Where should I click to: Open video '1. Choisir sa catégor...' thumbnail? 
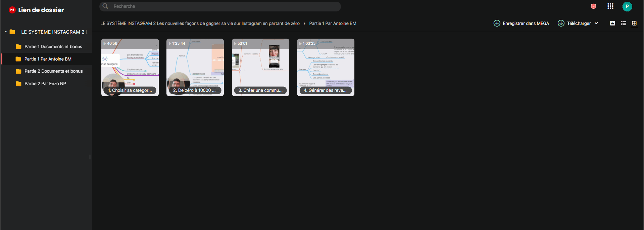130,67
